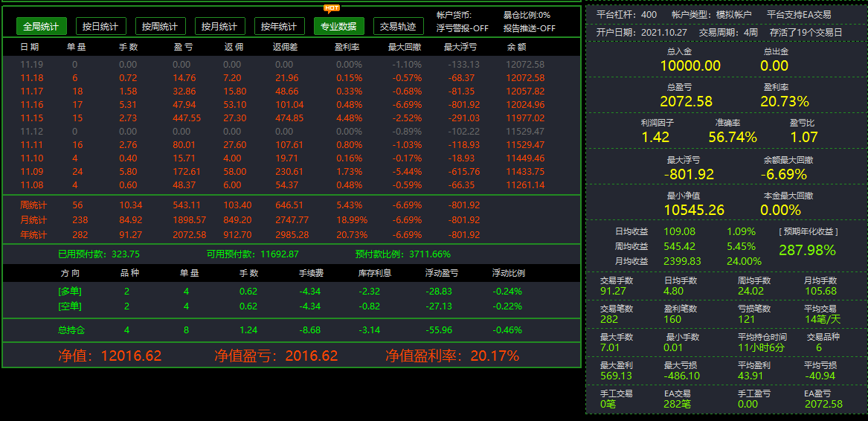
Task: Click the 盈亏 column header
Action: coord(183,48)
